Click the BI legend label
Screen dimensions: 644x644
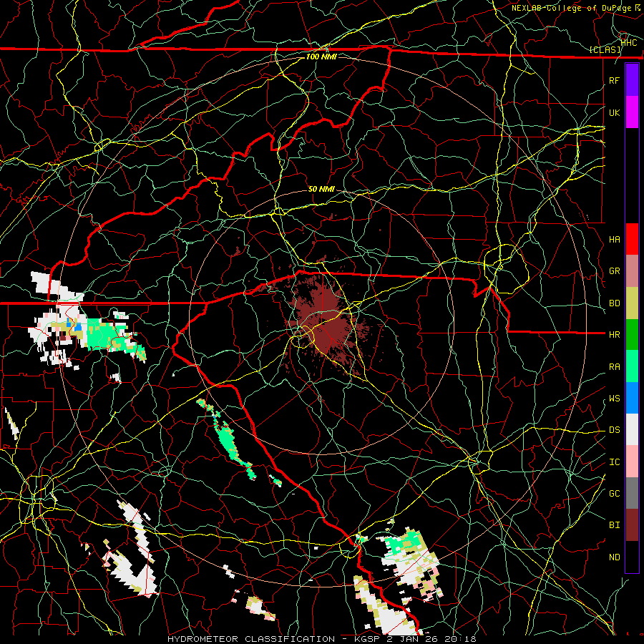point(614,525)
